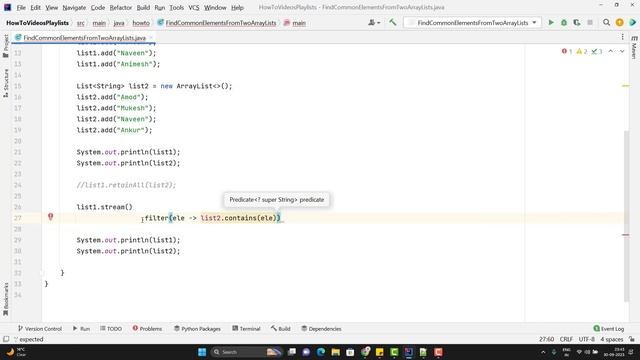Screen dimensions: 640x360
Task: Open the Tools menu
Action: (x=176, y=7)
